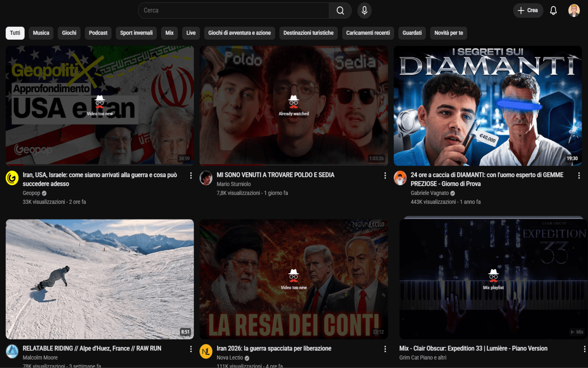
Task: Go to the Geopop channel name link
Action: coord(32,193)
